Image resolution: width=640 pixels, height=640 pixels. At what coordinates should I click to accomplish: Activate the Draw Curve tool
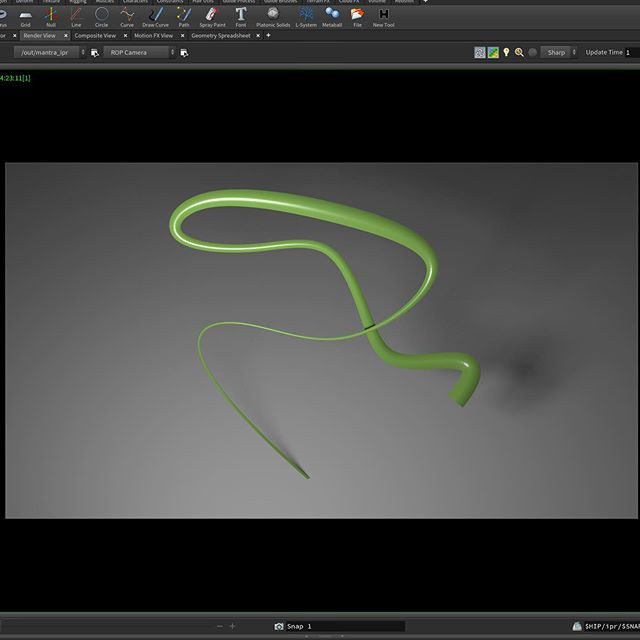[x=155, y=16]
